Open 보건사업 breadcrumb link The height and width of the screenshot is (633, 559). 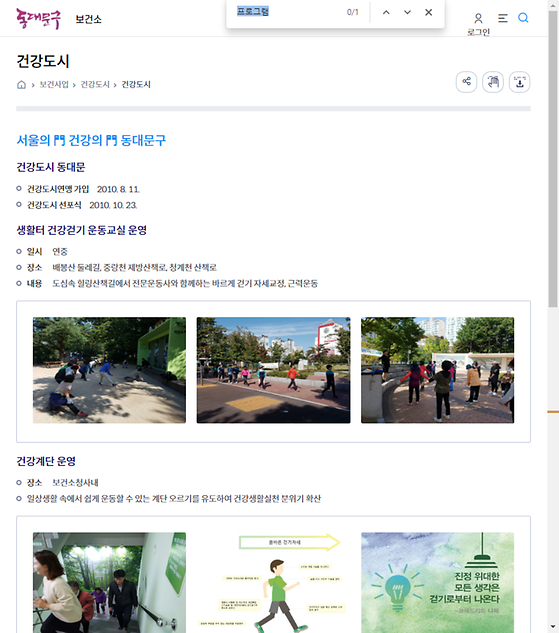pos(54,84)
